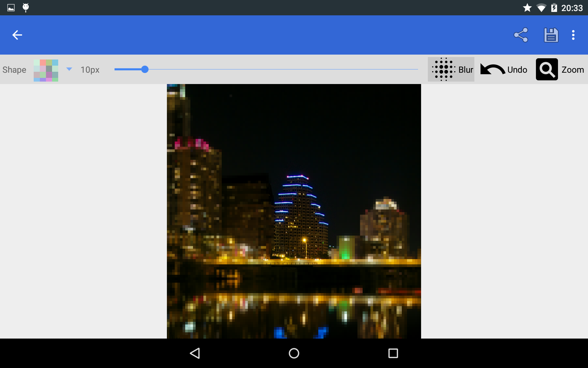Viewport: 588px width, 368px height.
Task: Click the Undo arrow icon
Action: (x=492, y=69)
